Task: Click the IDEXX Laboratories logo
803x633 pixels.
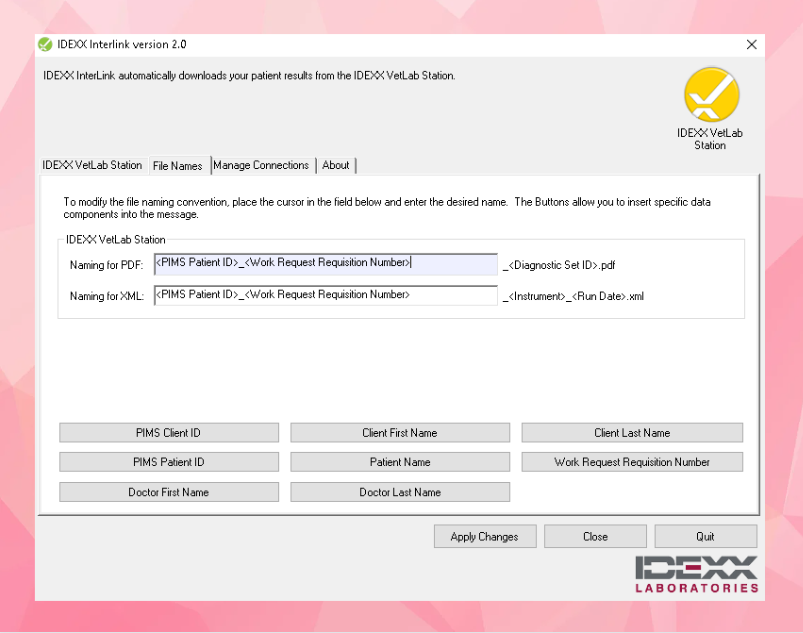Action: 696,574
